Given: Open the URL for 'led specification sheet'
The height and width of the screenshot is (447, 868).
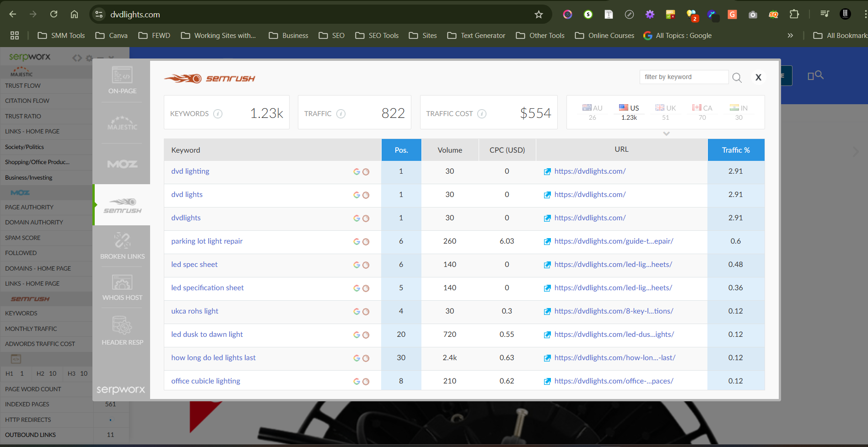Looking at the screenshot, I should pos(613,288).
